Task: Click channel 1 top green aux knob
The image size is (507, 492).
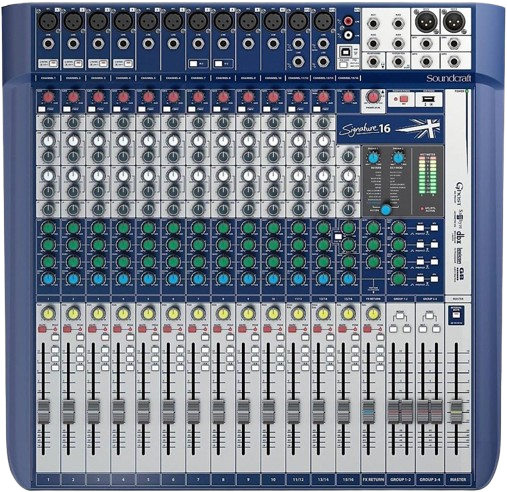Action: coord(48,228)
